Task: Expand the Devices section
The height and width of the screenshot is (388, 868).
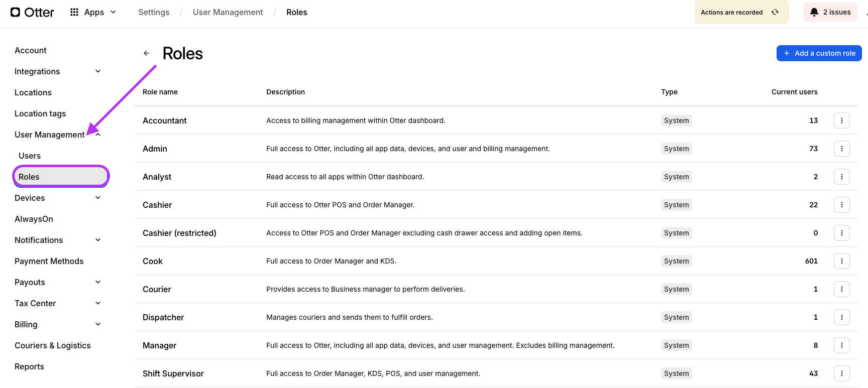Action: (x=98, y=198)
